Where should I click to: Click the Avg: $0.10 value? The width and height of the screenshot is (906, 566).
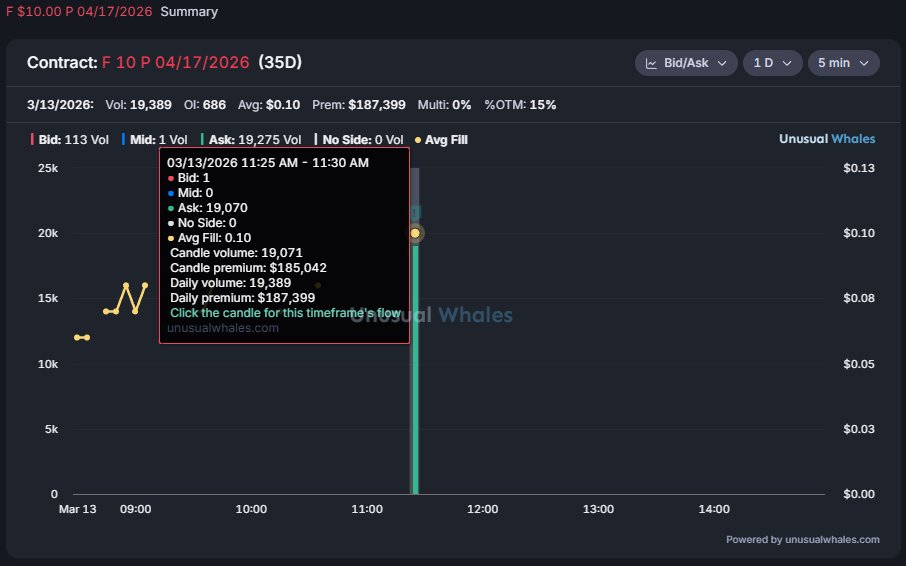pos(269,105)
